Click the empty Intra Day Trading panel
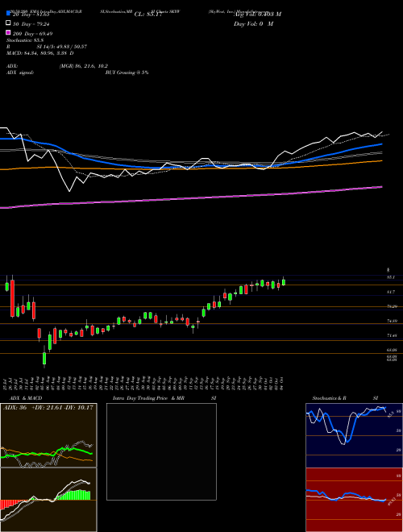 tap(161, 451)
